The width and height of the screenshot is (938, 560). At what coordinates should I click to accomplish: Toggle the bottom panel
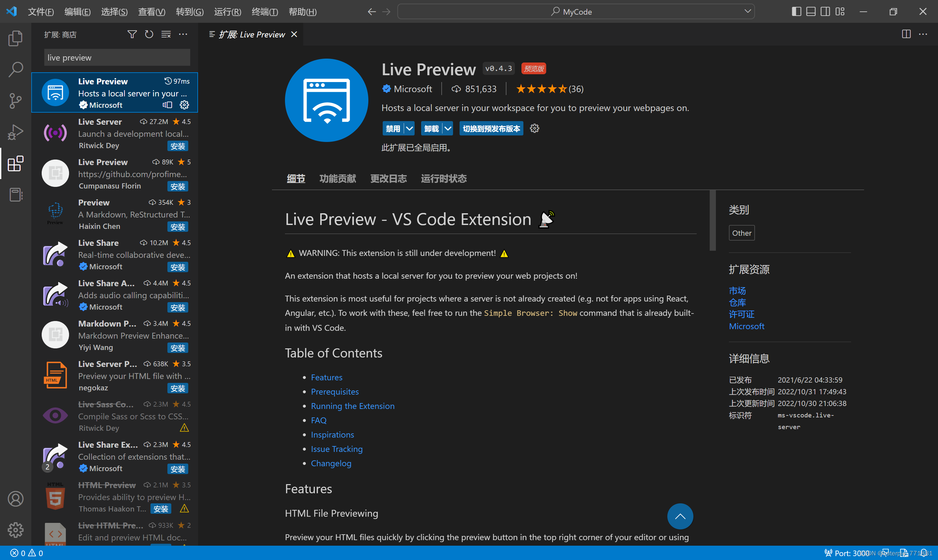(811, 12)
